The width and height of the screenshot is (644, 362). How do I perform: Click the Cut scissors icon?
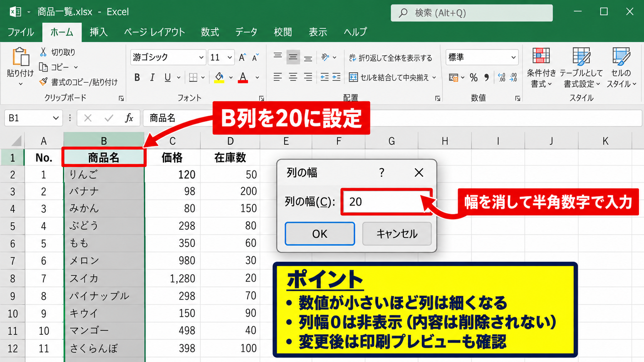pyautogui.click(x=43, y=52)
